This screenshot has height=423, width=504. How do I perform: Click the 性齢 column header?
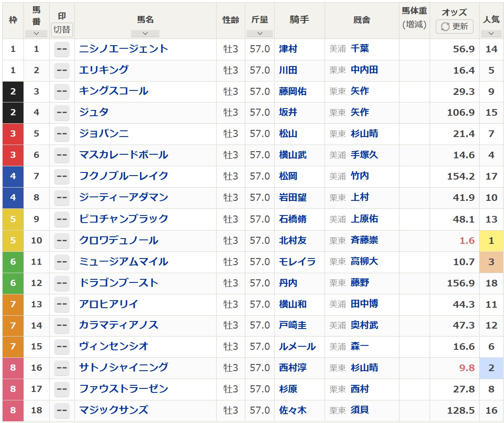(x=230, y=20)
